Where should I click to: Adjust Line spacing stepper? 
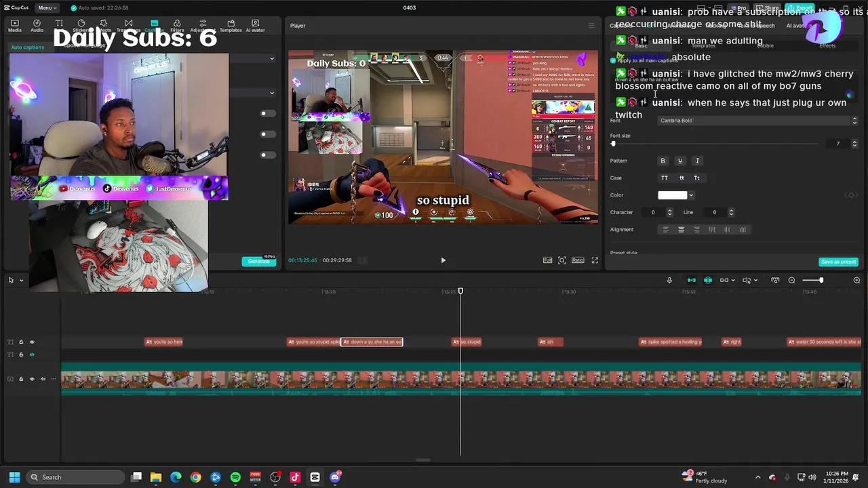pos(731,212)
